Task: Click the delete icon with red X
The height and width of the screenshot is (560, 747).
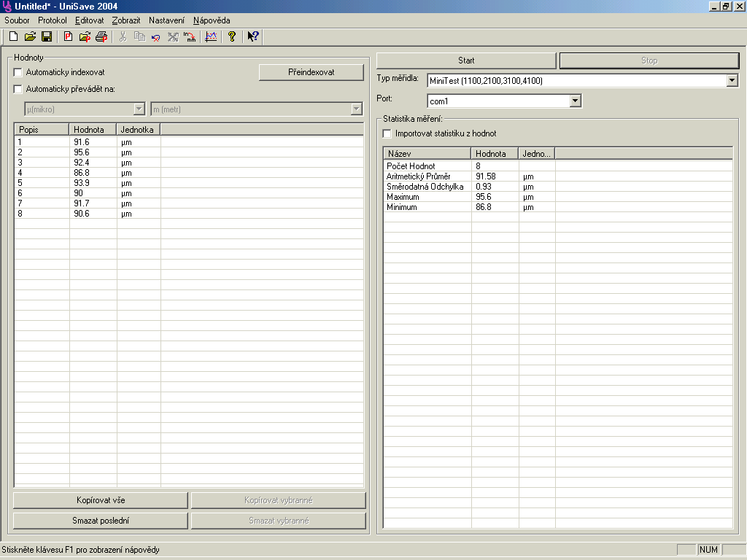Action: 156,36
